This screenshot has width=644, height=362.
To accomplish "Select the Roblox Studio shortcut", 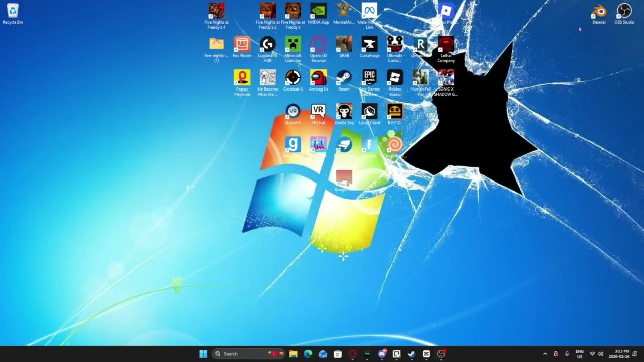I will tap(395, 83).
